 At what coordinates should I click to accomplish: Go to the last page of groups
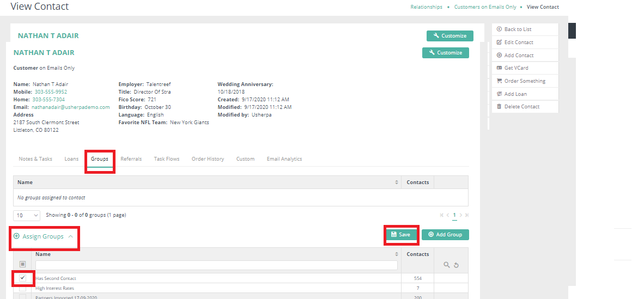pos(466,215)
